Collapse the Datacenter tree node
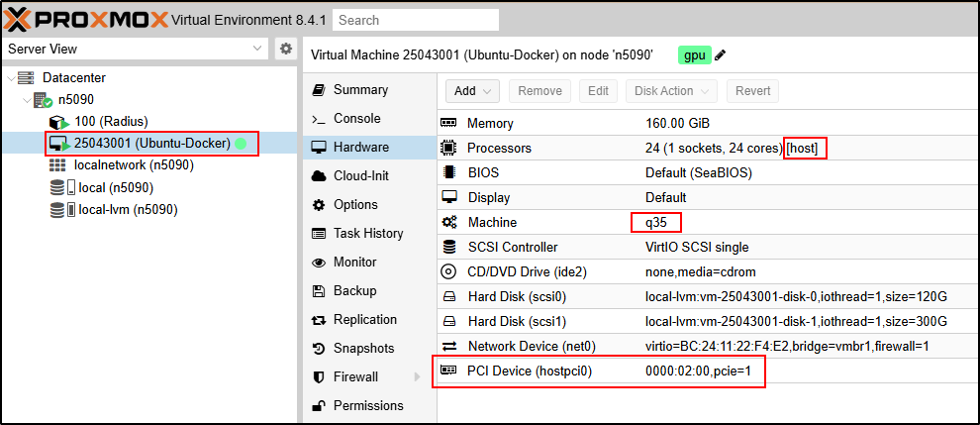The width and height of the screenshot is (980, 425). pyautogui.click(x=11, y=78)
